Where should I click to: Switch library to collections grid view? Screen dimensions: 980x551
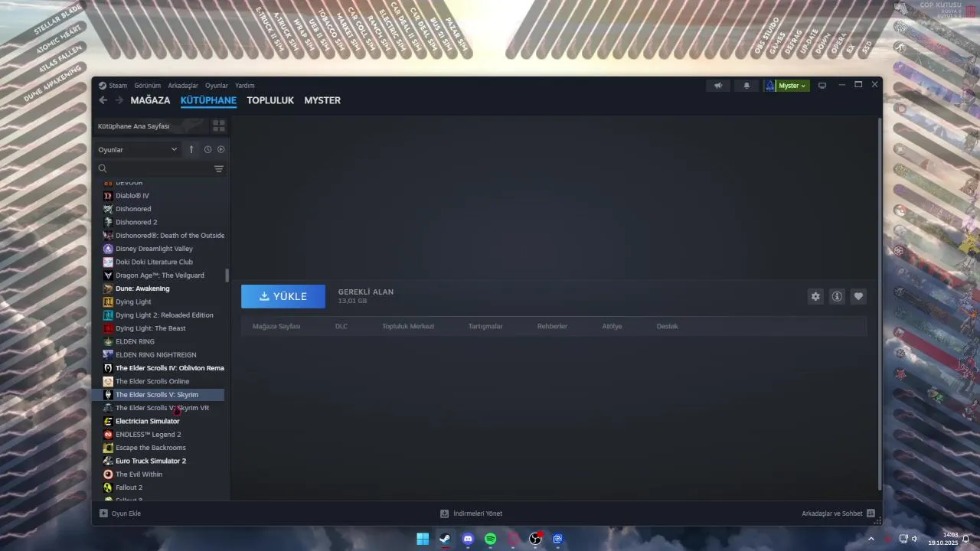[219, 126]
